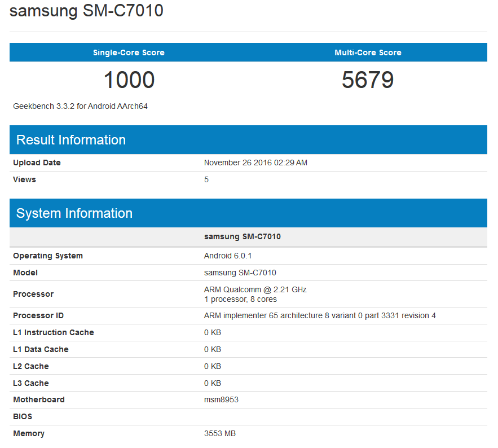This screenshot has width=498, height=448.
Task: Select the msm8953 motherboard value
Action: 219,399
